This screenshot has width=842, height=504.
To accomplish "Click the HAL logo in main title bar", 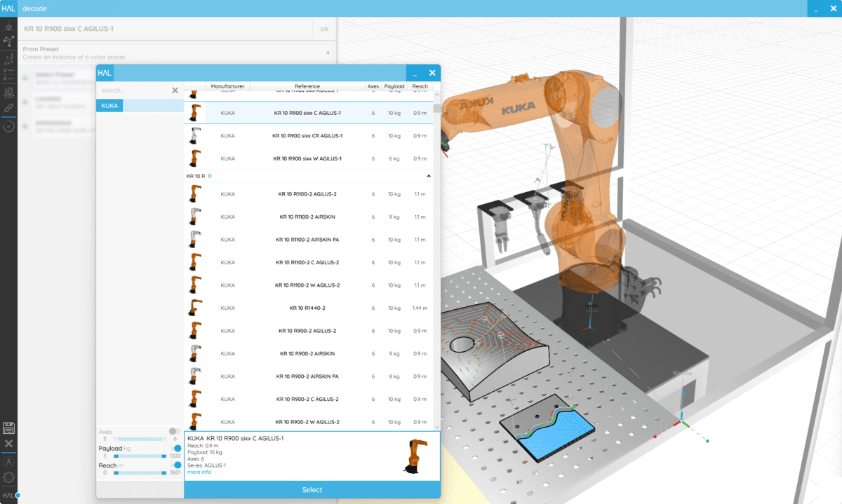I will 8,8.
